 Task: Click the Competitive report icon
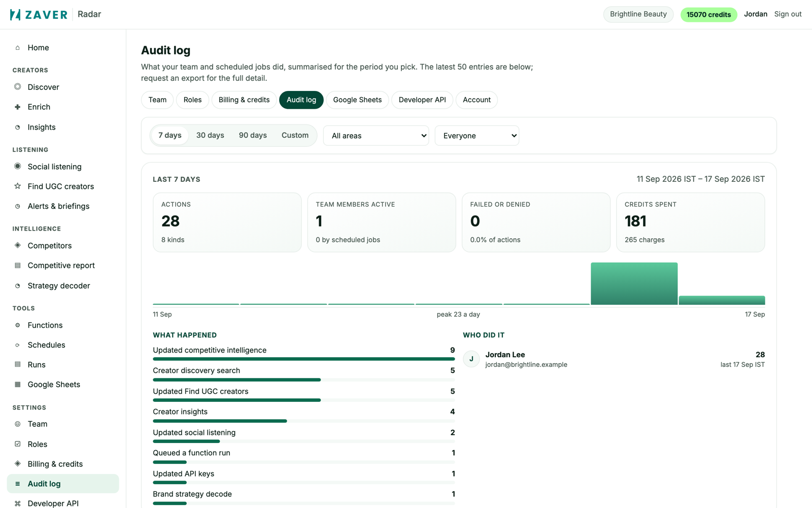pyautogui.click(x=18, y=265)
